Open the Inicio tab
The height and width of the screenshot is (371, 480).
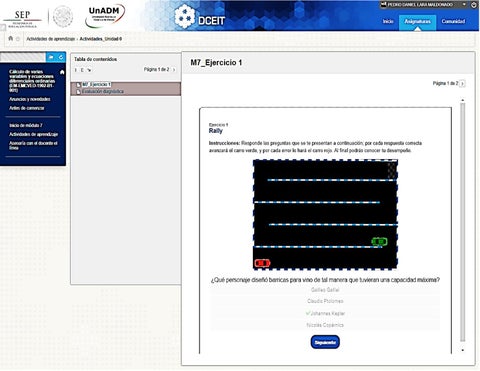click(388, 21)
